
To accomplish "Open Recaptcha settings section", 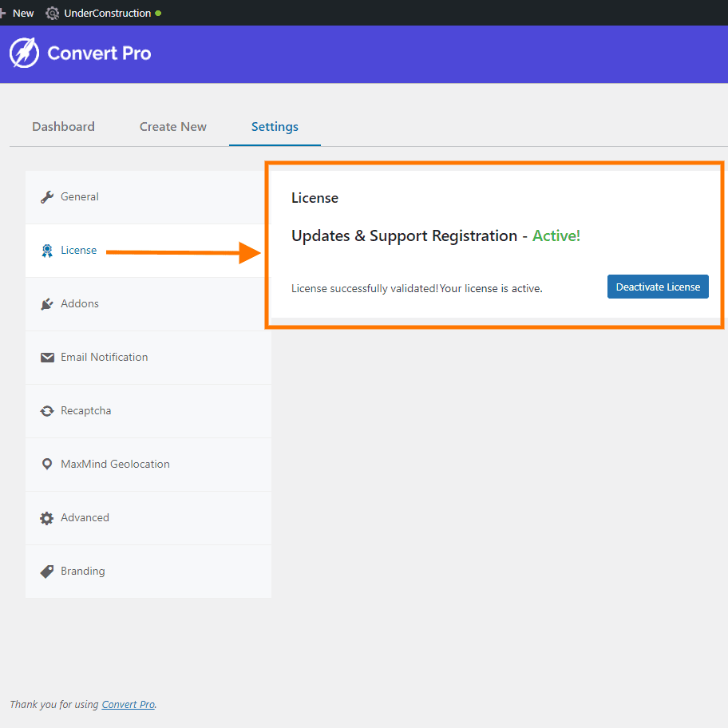I will coord(148,411).
